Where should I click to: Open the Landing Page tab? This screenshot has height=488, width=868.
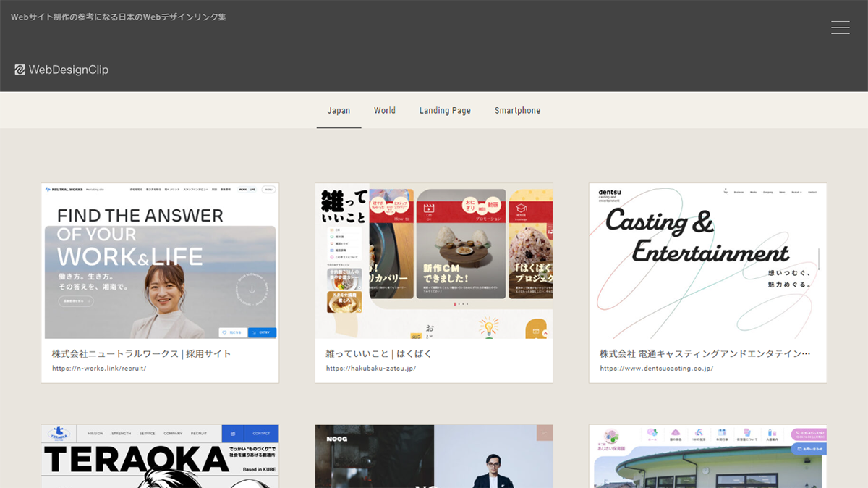(445, 110)
